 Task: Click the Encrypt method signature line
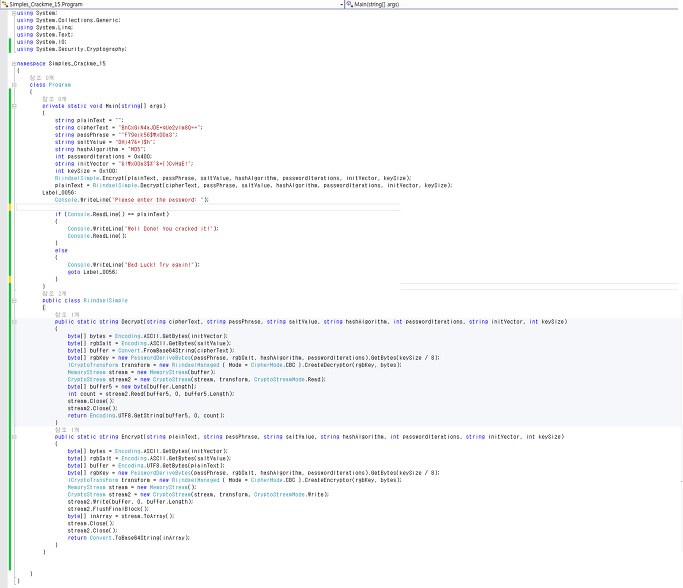click(x=309, y=437)
